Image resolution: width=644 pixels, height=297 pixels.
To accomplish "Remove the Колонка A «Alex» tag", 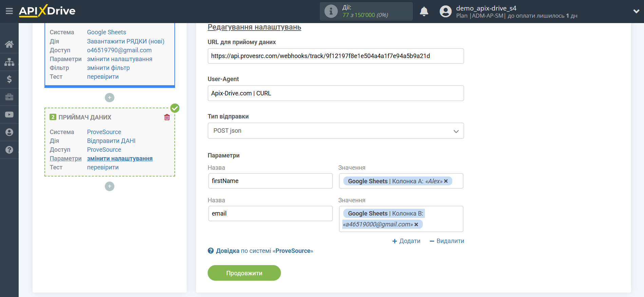I will pos(446,181).
